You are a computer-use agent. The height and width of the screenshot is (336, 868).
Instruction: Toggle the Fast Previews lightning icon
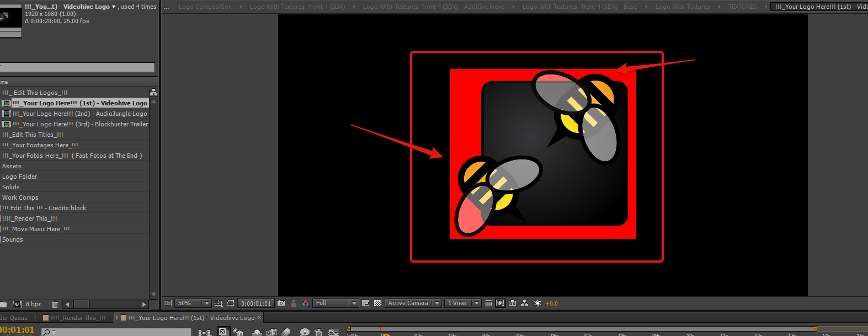point(500,303)
